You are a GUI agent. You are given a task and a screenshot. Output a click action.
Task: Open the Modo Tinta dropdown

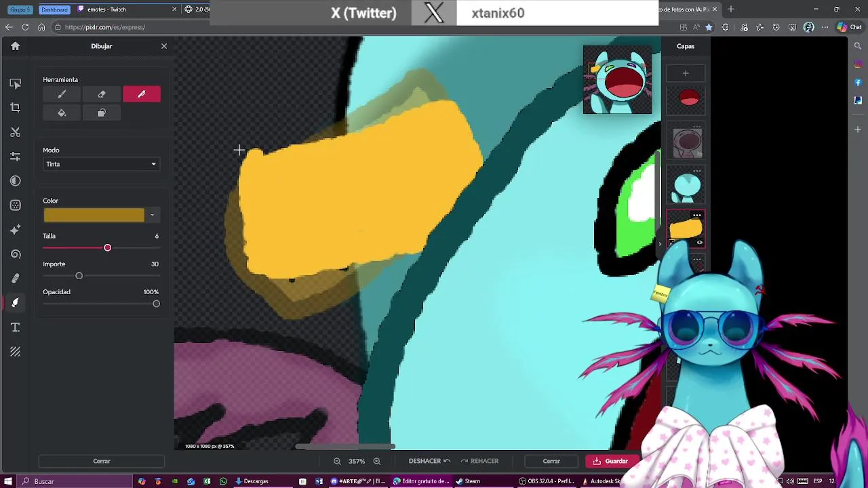click(x=101, y=164)
